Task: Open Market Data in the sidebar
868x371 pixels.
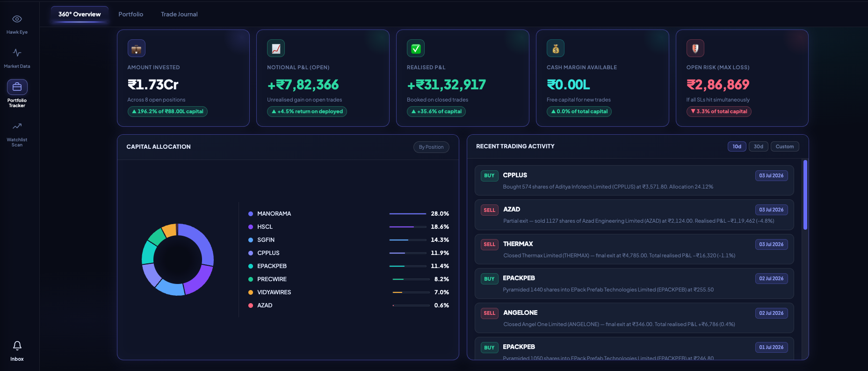Action: pyautogui.click(x=17, y=58)
